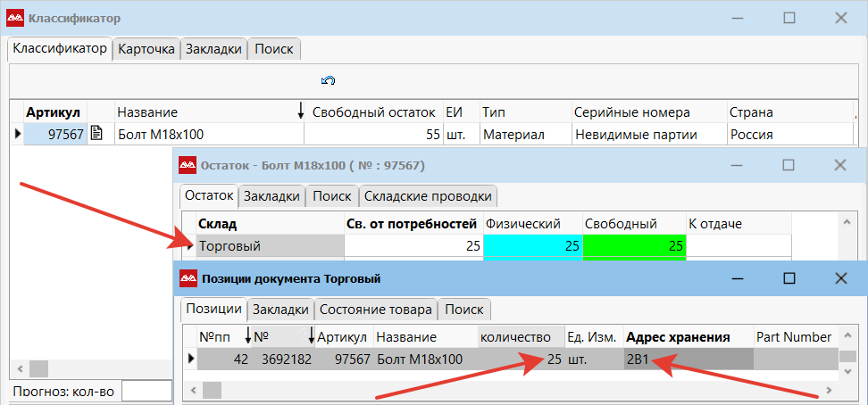Viewport: 868px width, 405px height.
Task: Click the blue undo refresh arrow icon
Action: 328,81
